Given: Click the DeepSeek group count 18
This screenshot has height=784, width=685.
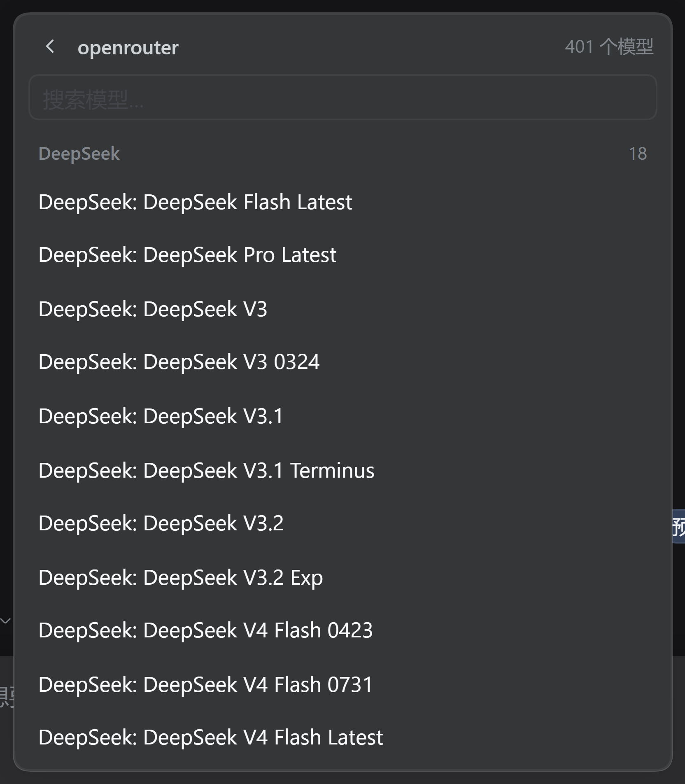Looking at the screenshot, I should tap(638, 154).
